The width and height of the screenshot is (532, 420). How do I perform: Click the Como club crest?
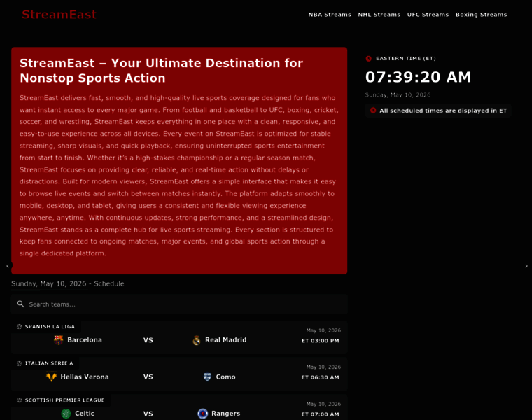207,377
